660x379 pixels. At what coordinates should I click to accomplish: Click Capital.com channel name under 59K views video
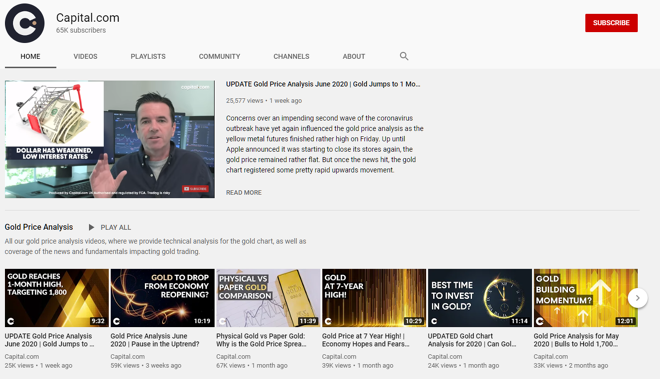click(128, 356)
